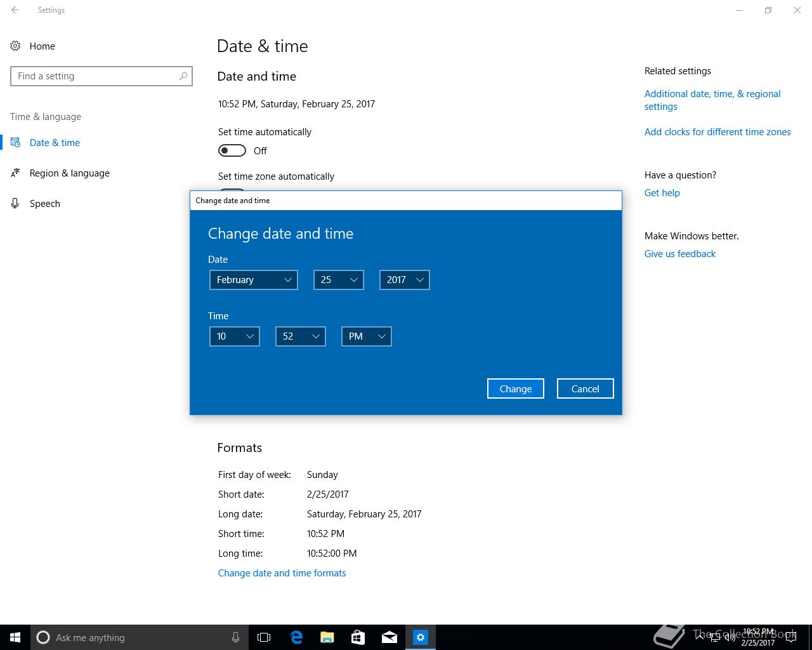
Task: Open Home via the gear icon
Action: [x=15, y=46]
